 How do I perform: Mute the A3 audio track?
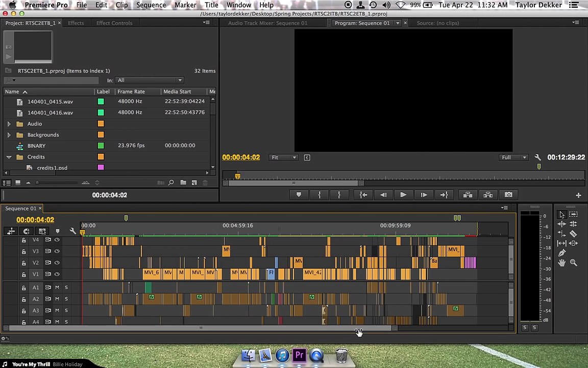(57, 310)
